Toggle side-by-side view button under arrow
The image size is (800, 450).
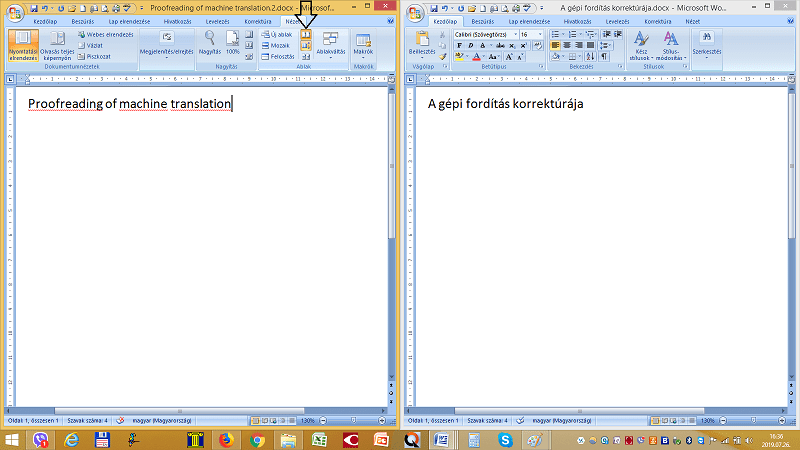tap(306, 34)
